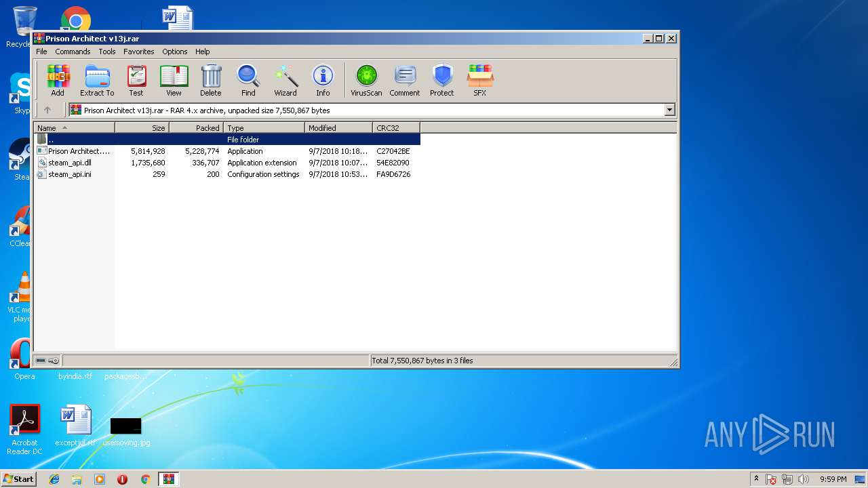Click the clock showing 9:59 PM

coord(833,479)
